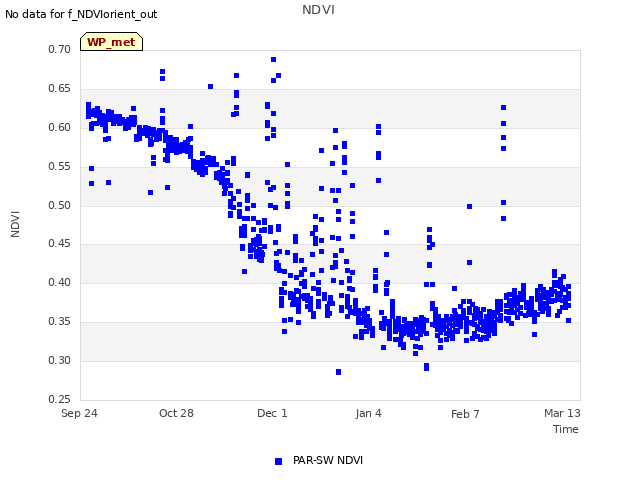Click the Dec 1 x-axis tick label

pyautogui.click(x=272, y=413)
